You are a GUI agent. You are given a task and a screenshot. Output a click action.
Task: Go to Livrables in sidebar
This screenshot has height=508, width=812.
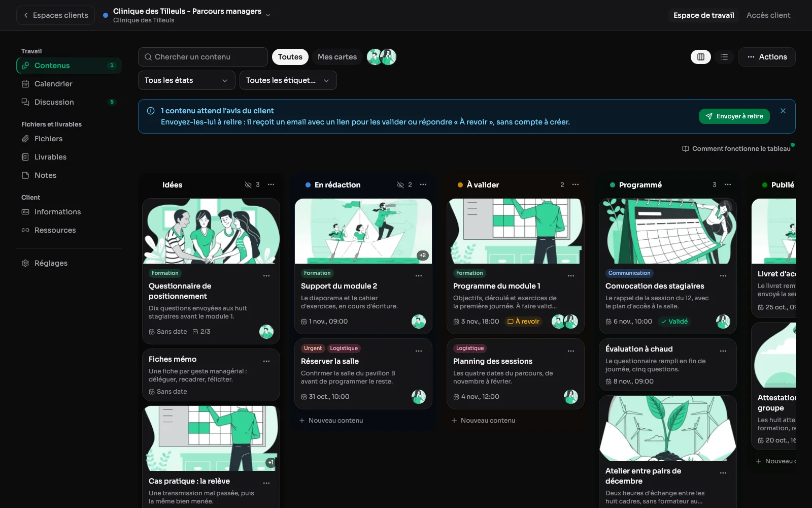point(69,157)
